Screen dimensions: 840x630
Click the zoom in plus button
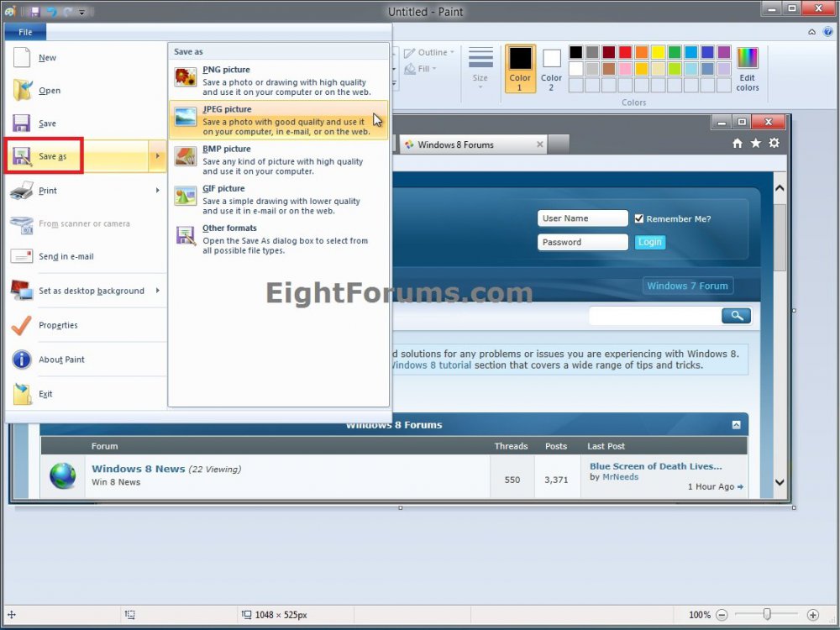[x=812, y=615]
